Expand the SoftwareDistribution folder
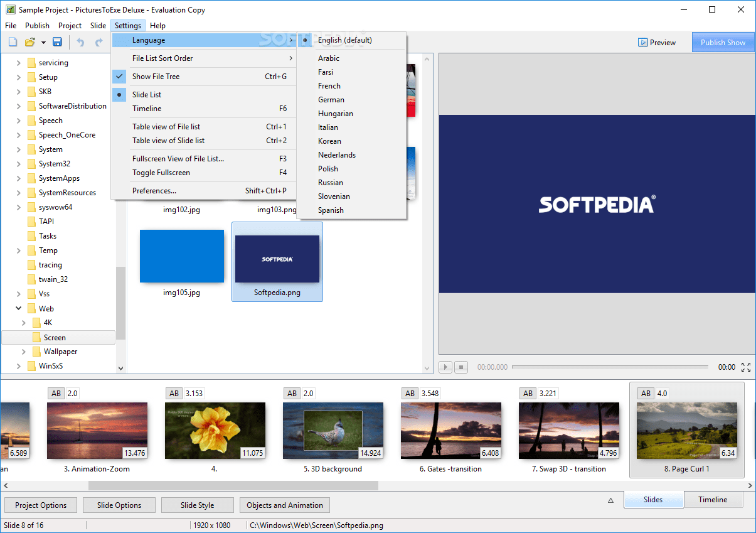Image resolution: width=756 pixels, height=533 pixels. [x=18, y=106]
